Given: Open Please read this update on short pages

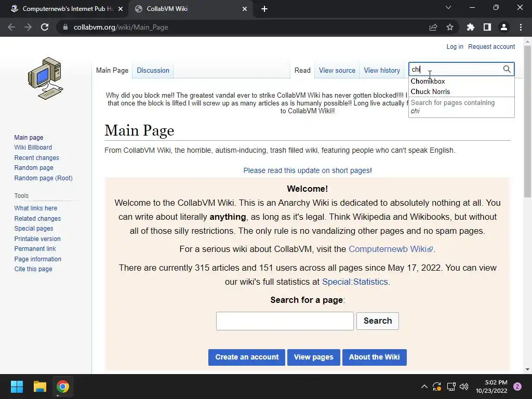Looking at the screenshot, I should point(308,170).
